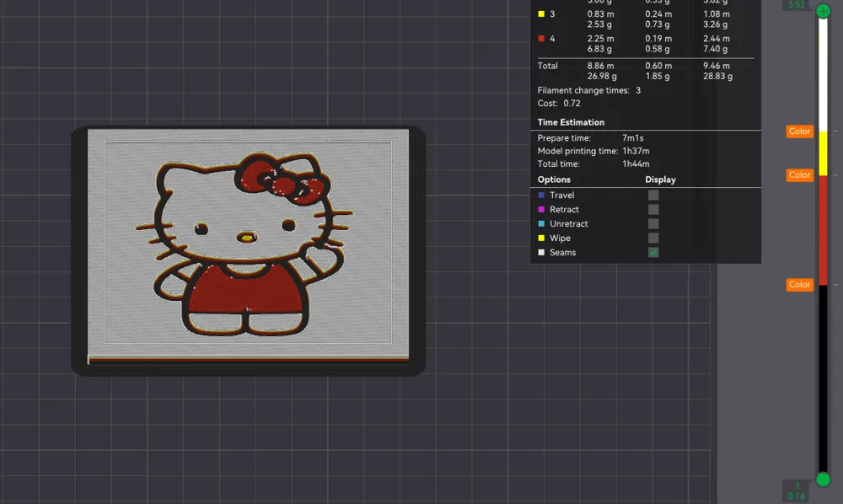The width and height of the screenshot is (843, 504).
Task: Click the yellow segment of the layer slider
Action: [823, 153]
